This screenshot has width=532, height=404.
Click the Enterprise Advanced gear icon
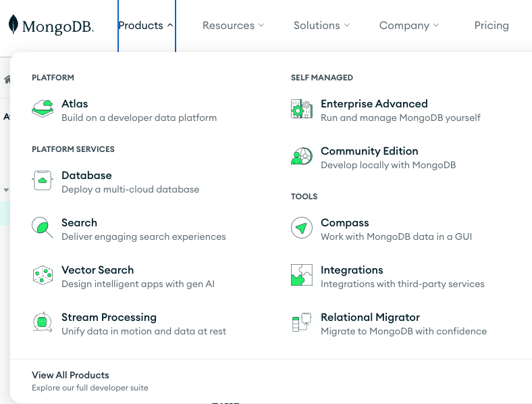(302, 109)
